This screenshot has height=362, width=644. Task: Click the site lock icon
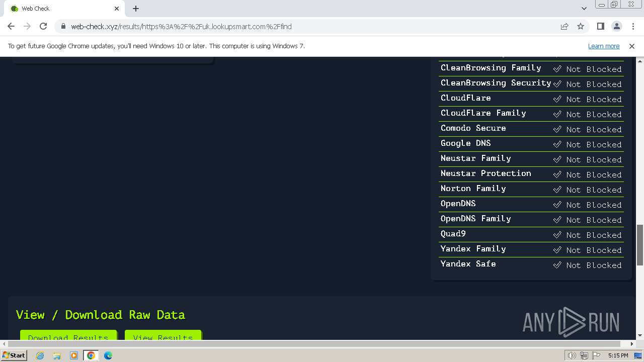(63, 26)
